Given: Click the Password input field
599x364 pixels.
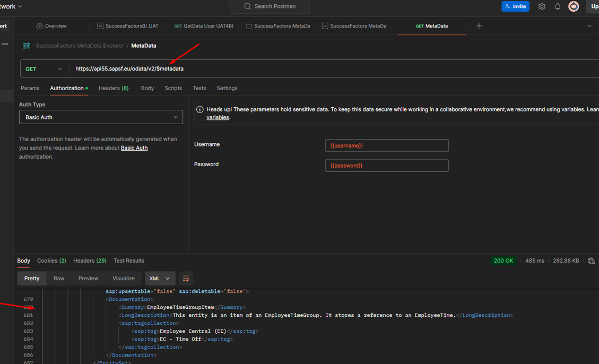Looking at the screenshot, I should coord(387,166).
